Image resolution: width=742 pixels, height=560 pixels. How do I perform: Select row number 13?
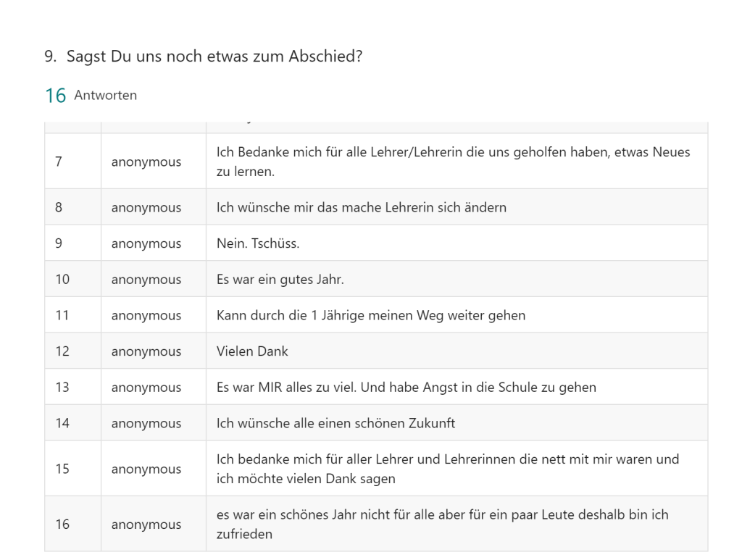(x=62, y=387)
